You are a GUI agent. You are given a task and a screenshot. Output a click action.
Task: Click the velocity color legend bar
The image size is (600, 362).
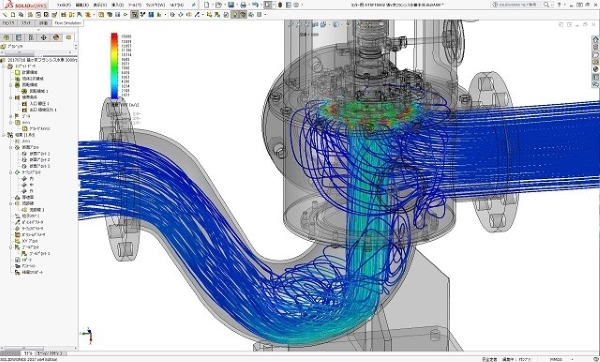(114, 66)
